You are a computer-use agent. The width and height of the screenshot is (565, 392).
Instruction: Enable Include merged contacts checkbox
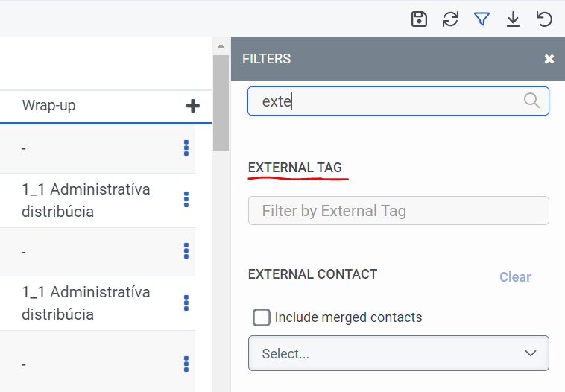pyautogui.click(x=262, y=317)
